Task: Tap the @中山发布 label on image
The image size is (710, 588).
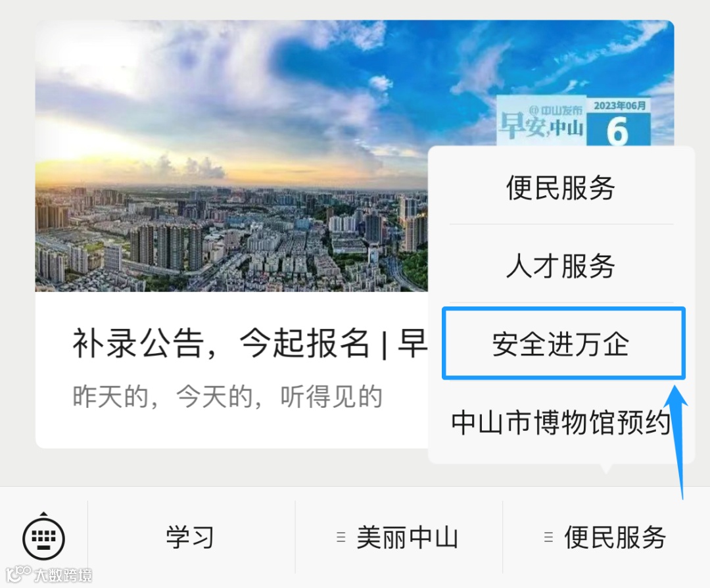Action: coord(555,110)
